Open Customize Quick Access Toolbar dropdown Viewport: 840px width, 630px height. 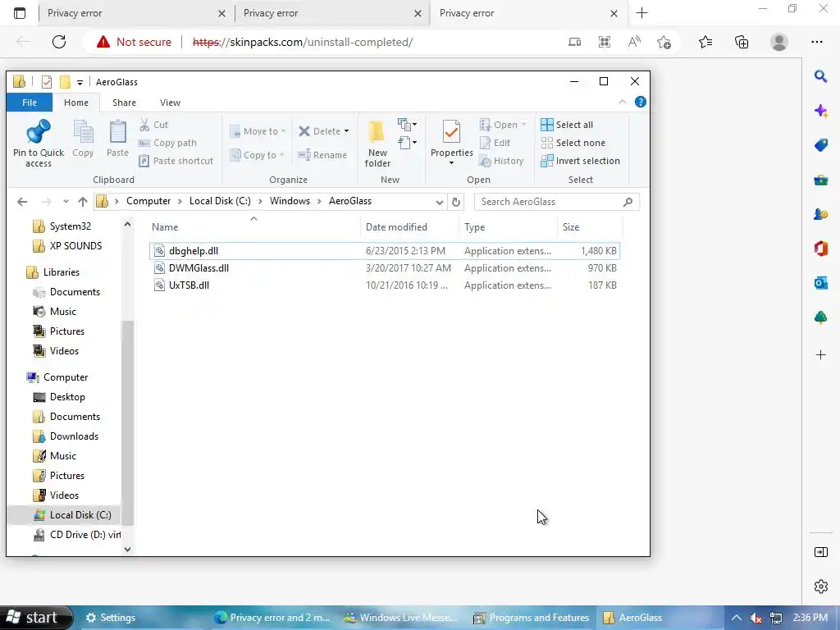pyautogui.click(x=80, y=82)
